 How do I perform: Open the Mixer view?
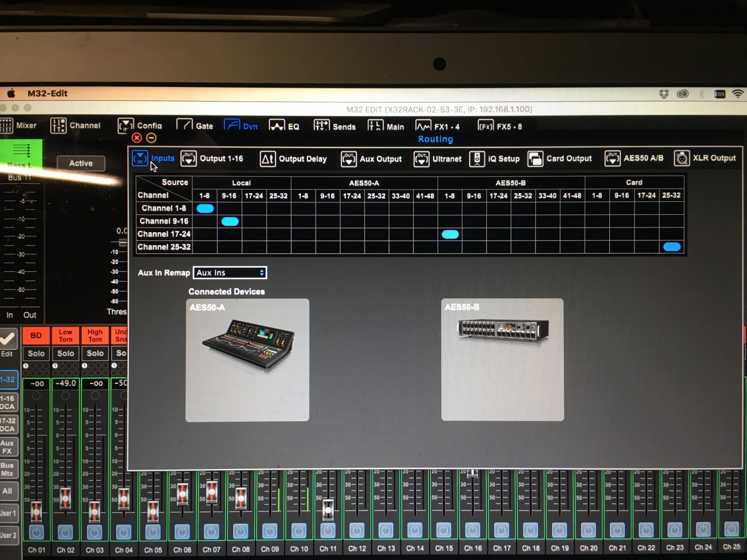(x=19, y=125)
